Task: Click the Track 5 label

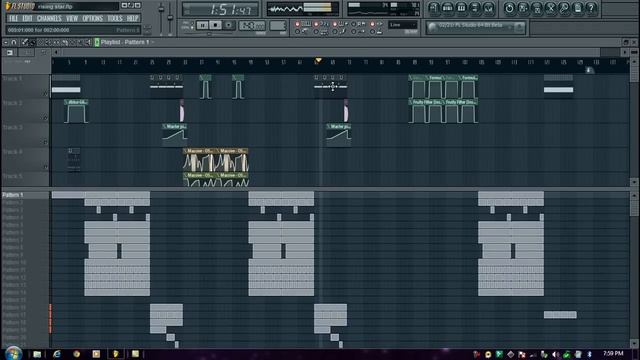Action: click(13, 176)
